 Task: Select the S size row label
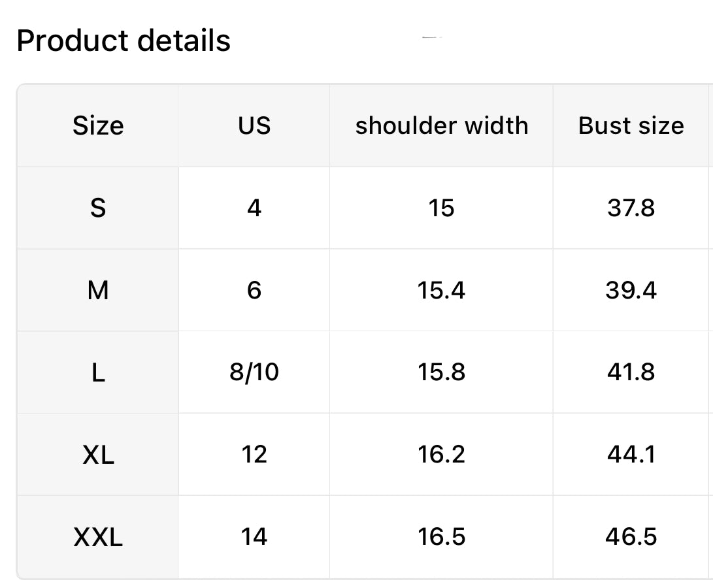(98, 208)
